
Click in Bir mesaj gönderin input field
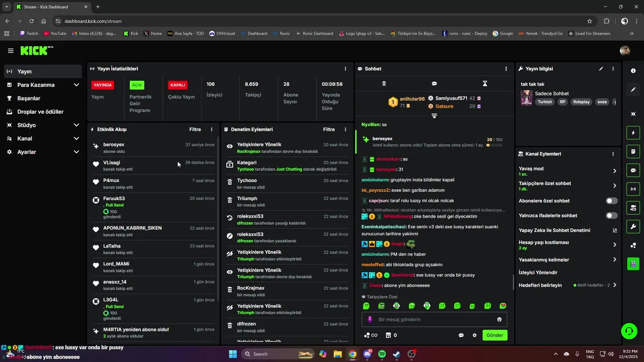434,319
